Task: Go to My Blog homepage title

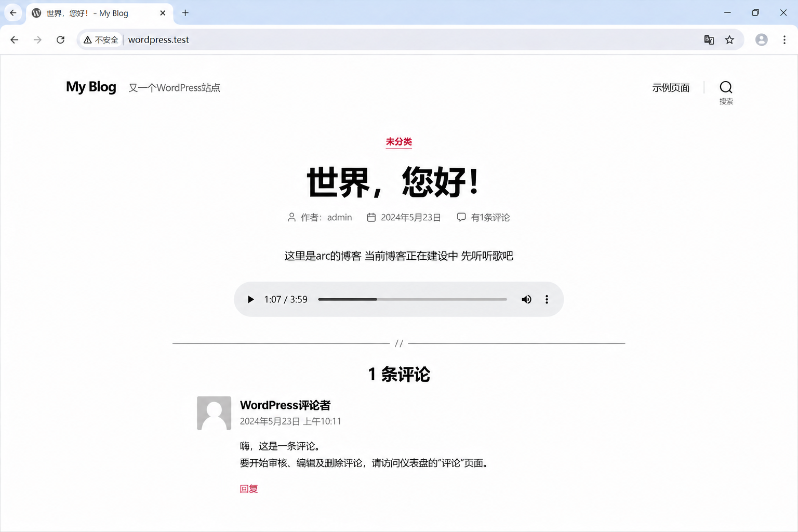Action: [x=91, y=87]
